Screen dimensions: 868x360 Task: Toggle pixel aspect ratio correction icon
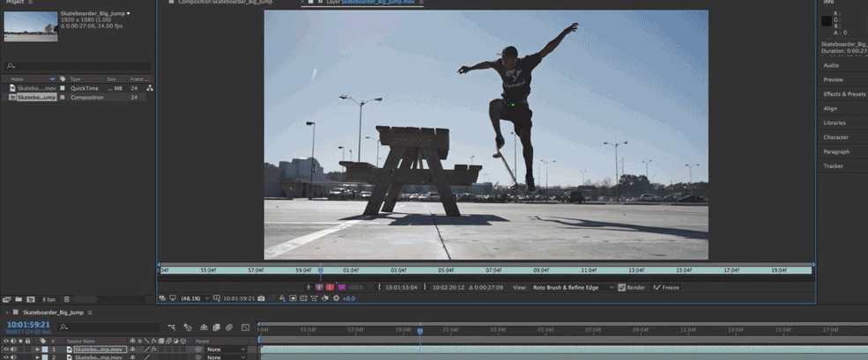click(314, 298)
